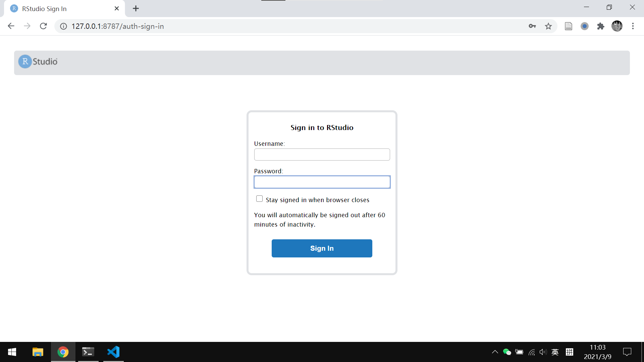Focus the Password input field
The image size is (644, 362).
coord(322,182)
